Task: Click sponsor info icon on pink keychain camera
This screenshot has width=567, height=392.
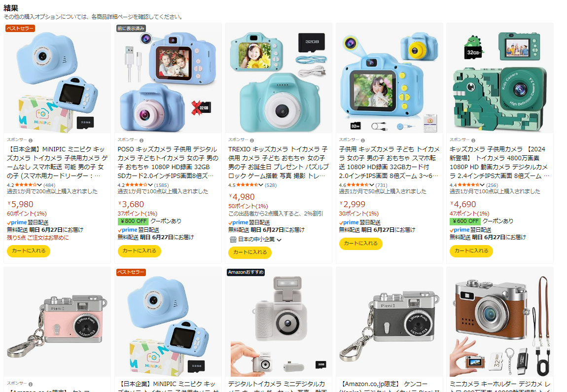Action: 31,384
